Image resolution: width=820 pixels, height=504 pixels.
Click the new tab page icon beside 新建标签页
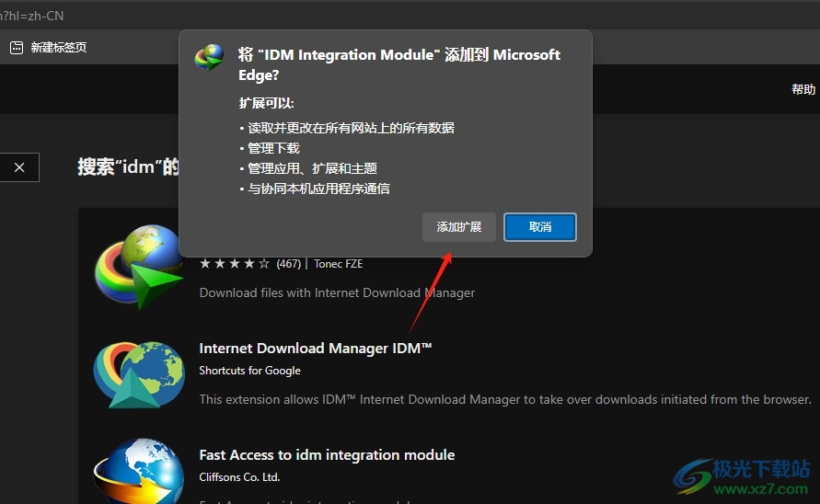click(x=17, y=48)
